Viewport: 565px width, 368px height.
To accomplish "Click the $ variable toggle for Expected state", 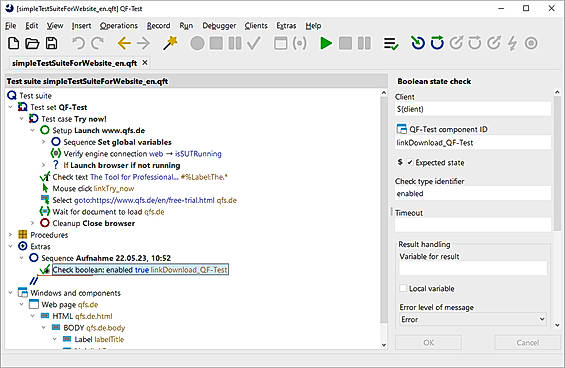I will (400, 162).
